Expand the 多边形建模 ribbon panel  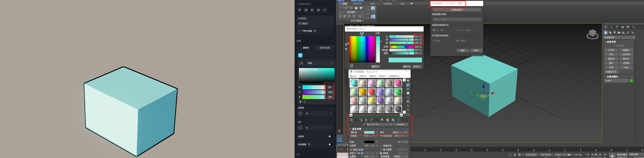[x=357, y=21]
